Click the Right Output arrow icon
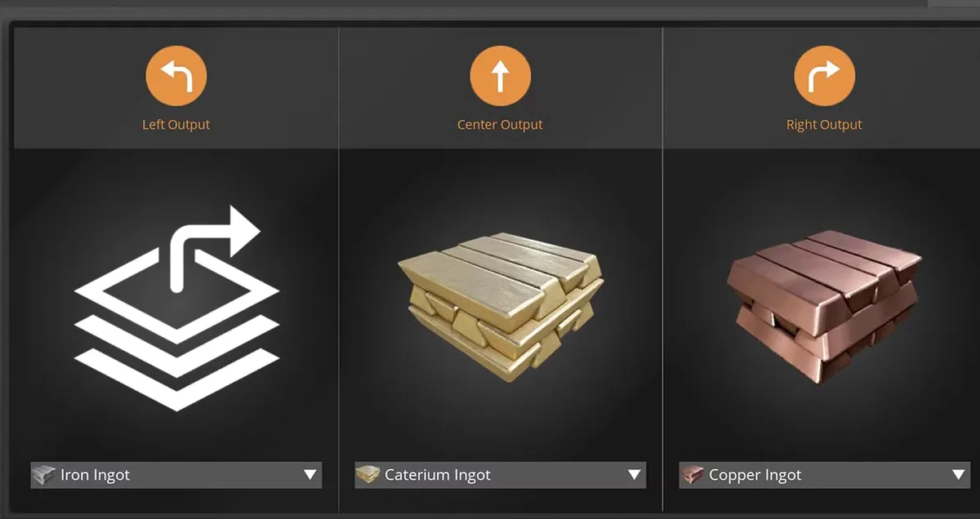Screen dimensions: 980x519 click(x=825, y=77)
